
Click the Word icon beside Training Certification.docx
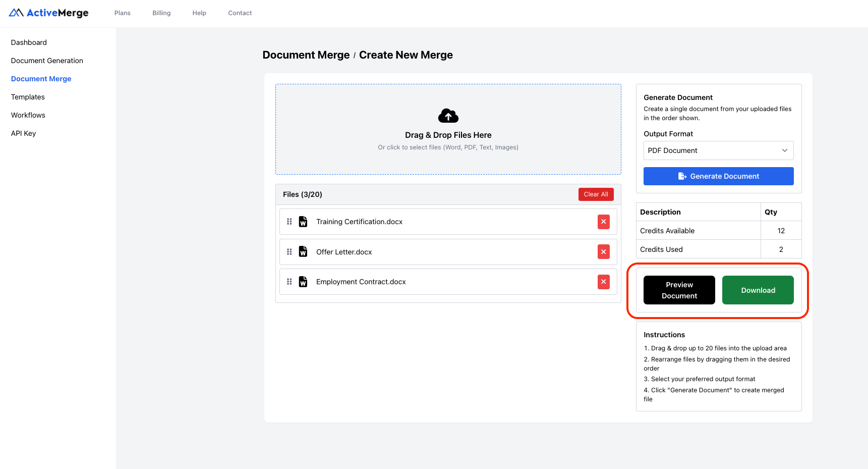(x=303, y=222)
